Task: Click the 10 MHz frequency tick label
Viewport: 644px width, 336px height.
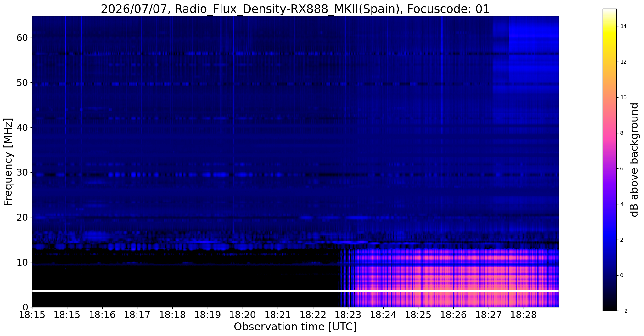Action: pos(22,262)
